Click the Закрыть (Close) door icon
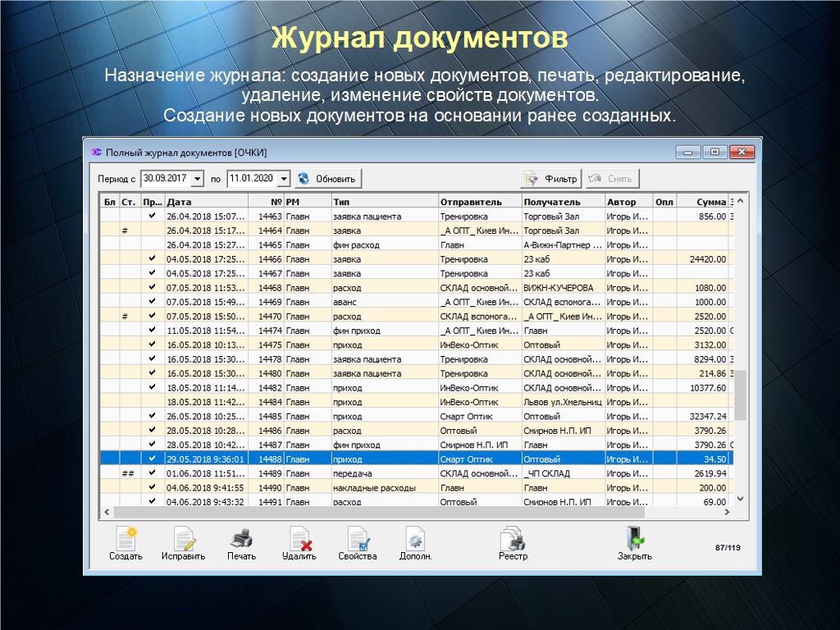This screenshot has width=840, height=630. 634,539
